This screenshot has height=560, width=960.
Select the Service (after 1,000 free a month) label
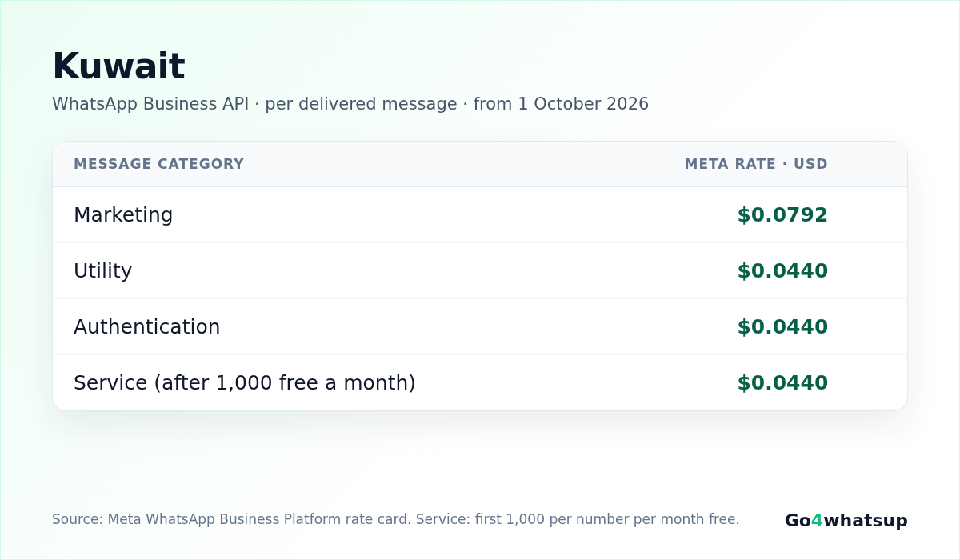coord(245,383)
